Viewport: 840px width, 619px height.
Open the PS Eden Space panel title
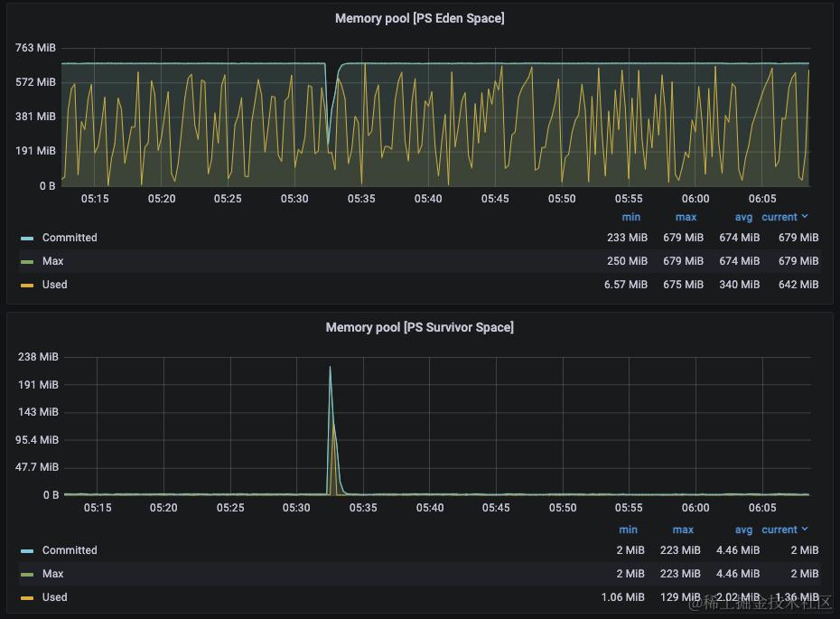click(x=419, y=18)
